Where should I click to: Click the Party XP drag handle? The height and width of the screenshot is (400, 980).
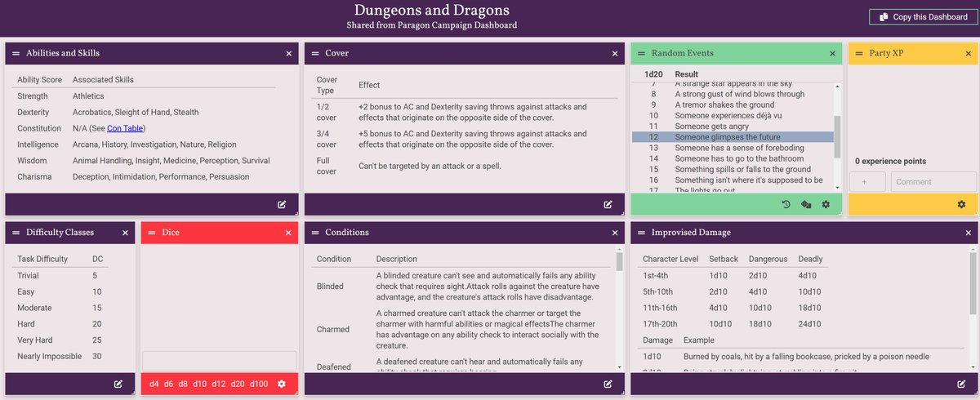[x=858, y=53]
